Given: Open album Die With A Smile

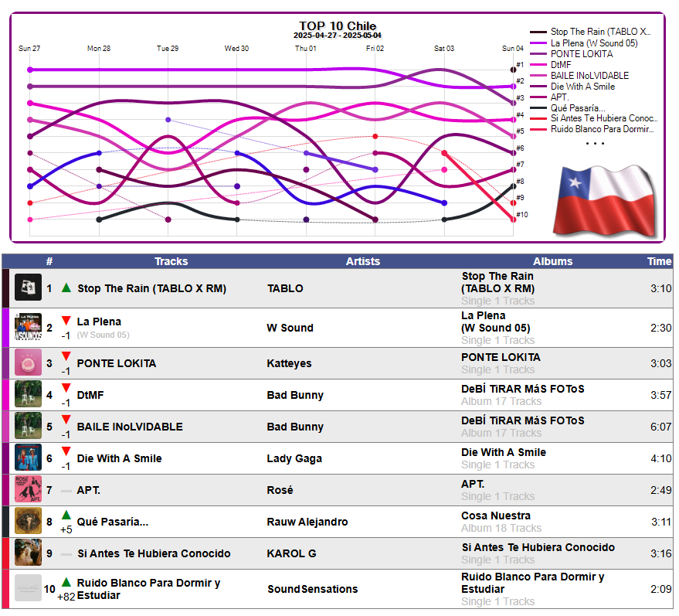Looking at the screenshot, I should click(x=504, y=452).
